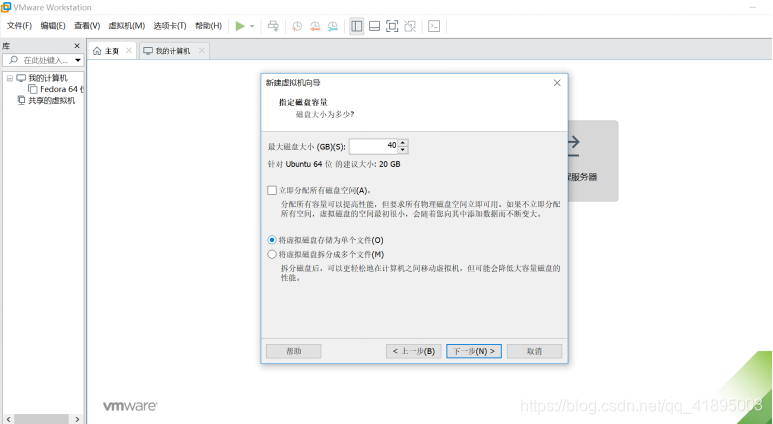Open the 虚拟机(M) menu

[127, 26]
